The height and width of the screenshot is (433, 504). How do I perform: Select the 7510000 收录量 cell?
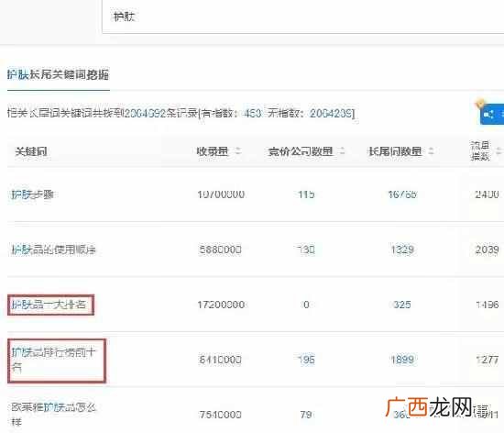220,415
